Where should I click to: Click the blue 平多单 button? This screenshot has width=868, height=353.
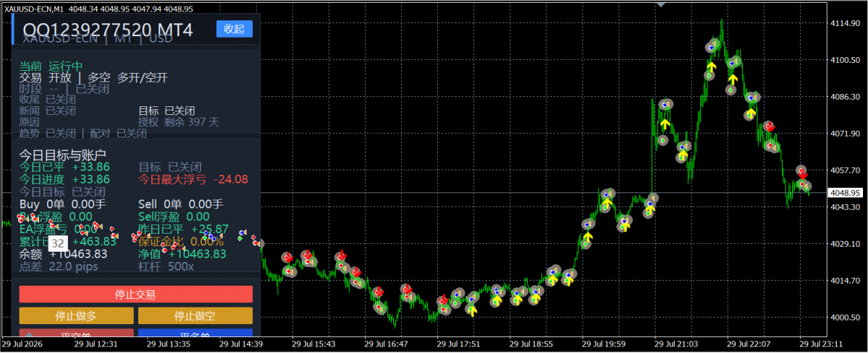pyautogui.click(x=195, y=333)
